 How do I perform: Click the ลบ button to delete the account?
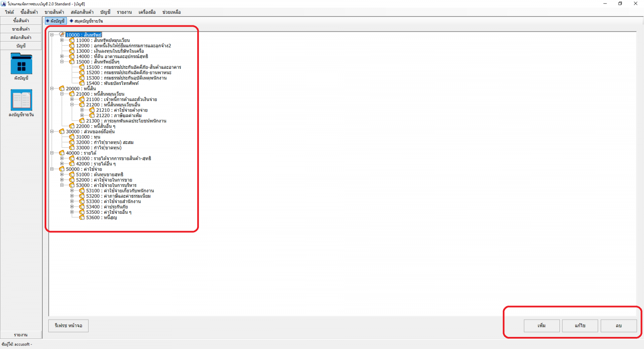click(x=619, y=326)
